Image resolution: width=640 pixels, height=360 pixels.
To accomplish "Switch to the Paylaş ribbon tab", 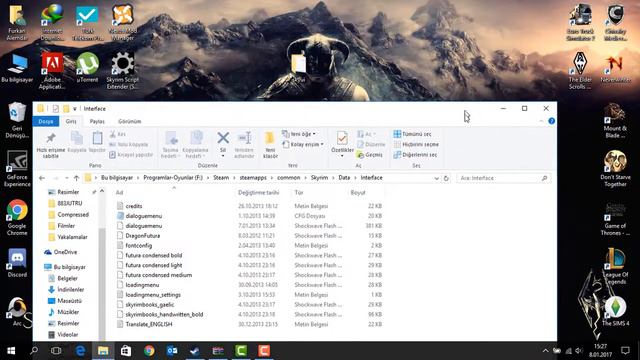I will pyautogui.click(x=97, y=121).
